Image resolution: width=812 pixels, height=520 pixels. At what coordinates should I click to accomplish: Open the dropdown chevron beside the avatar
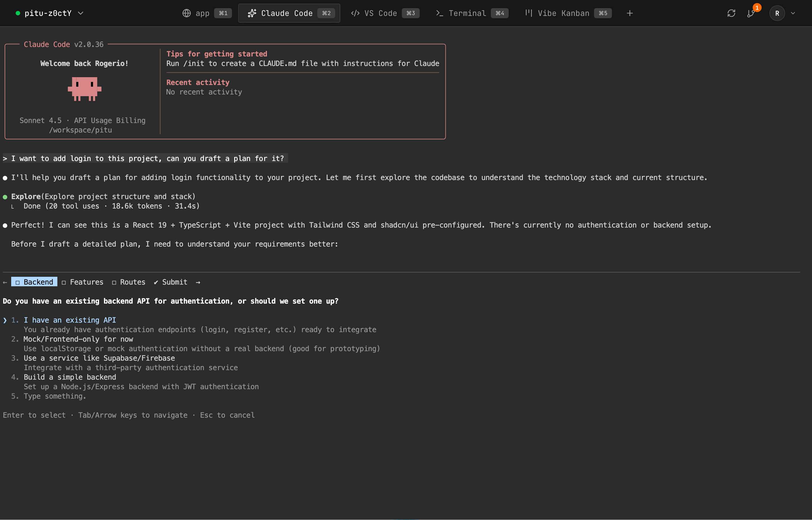pyautogui.click(x=793, y=13)
